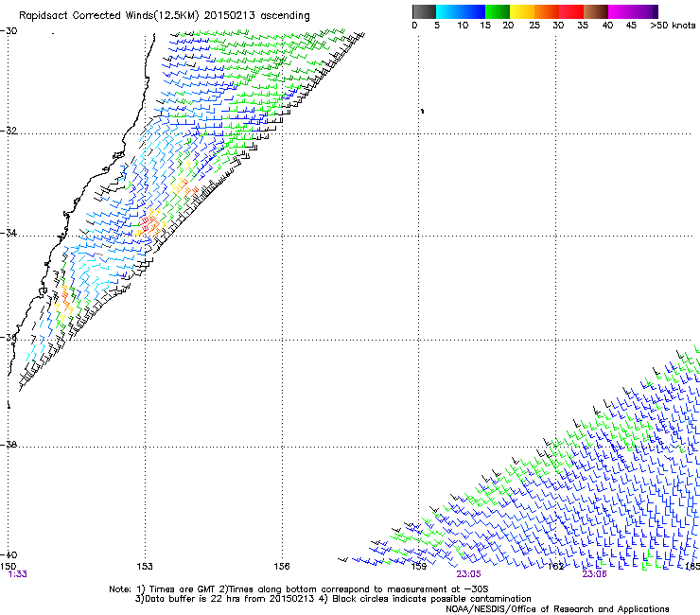Click the 'Times are GMT' note line
The height and width of the screenshot is (615, 700).
[x=299, y=589]
